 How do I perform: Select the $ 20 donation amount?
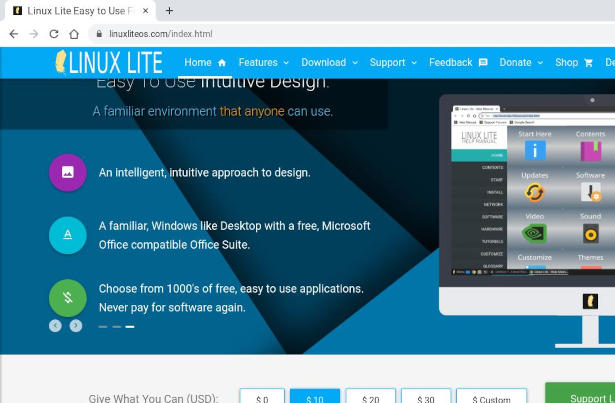[371, 396]
